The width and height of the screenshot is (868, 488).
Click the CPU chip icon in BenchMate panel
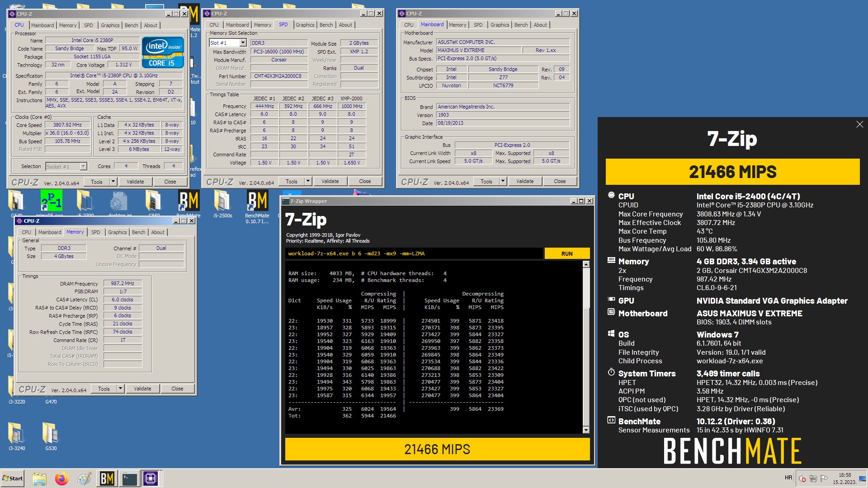click(611, 196)
